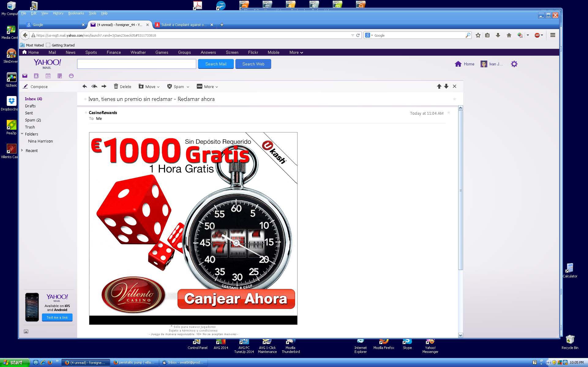Viewport: 588px width, 367px height.
Task: Click the Canjear Ahora button
Action: click(x=236, y=299)
